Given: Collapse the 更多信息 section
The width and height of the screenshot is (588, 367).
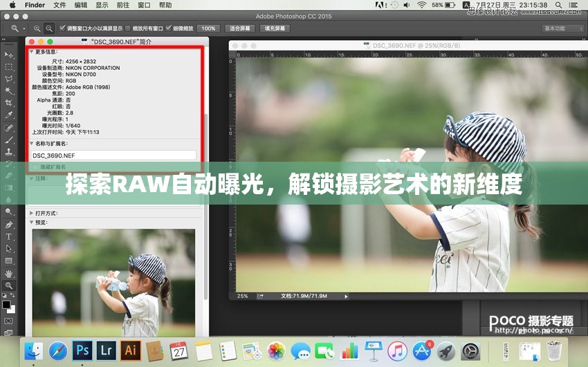Looking at the screenshot, I should pyautogui.click(x=32, y=52).
